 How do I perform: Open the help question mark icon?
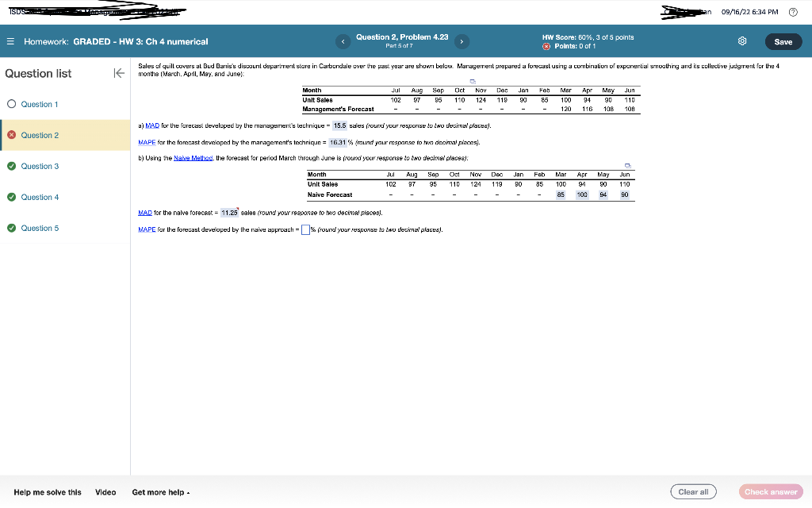point(793,12)
